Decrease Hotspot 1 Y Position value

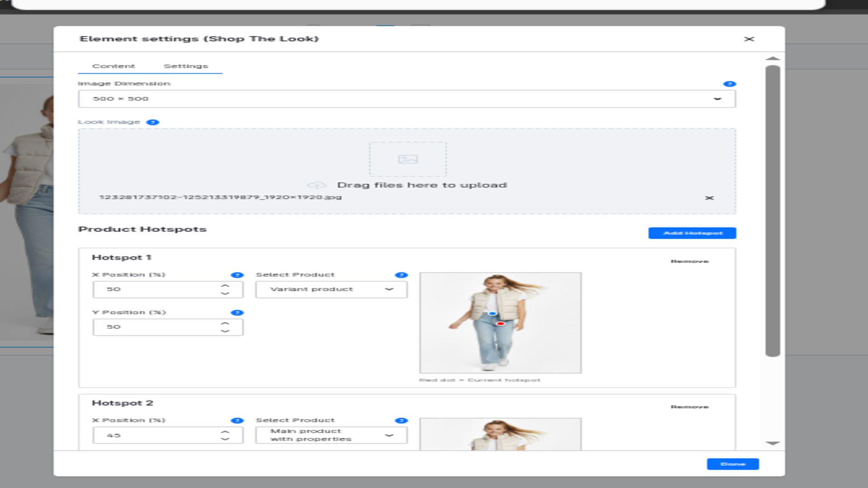[225, 331]
